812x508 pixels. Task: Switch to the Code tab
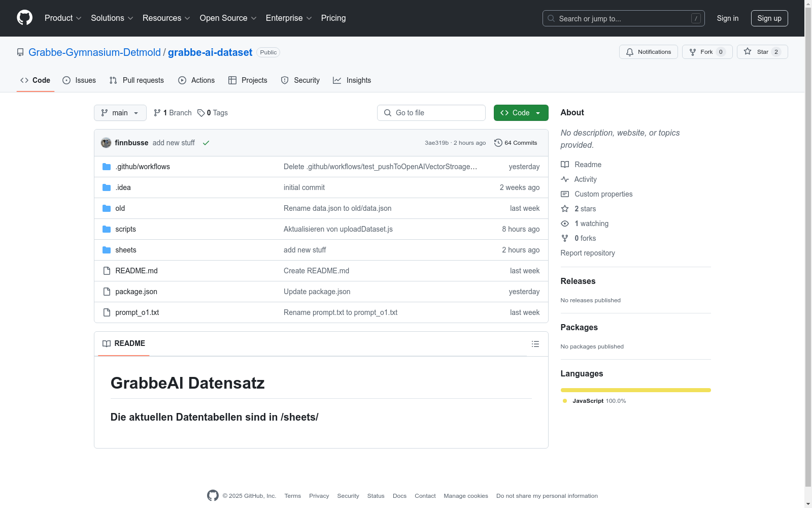36,80
